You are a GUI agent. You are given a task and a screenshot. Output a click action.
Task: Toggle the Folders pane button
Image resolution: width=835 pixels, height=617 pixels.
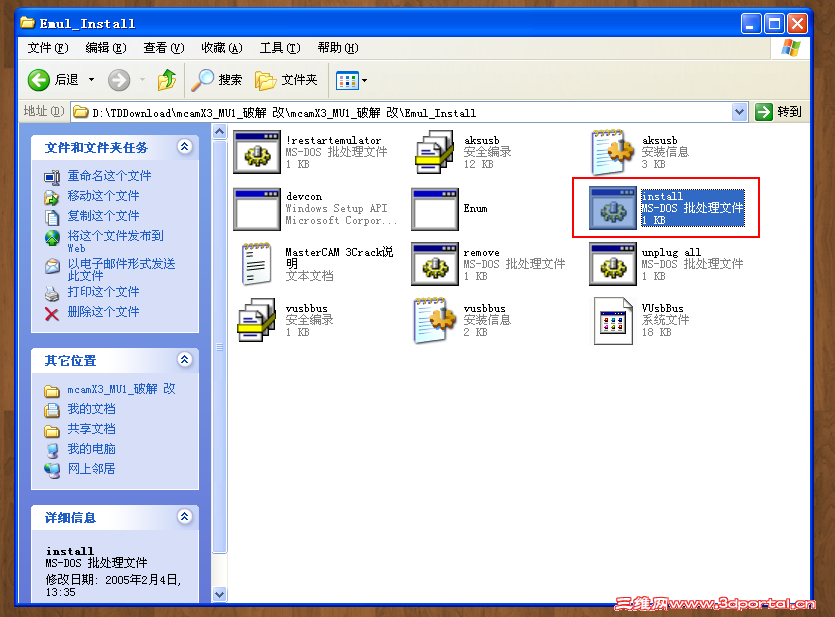pyautogui.click(x=285, y=80)
